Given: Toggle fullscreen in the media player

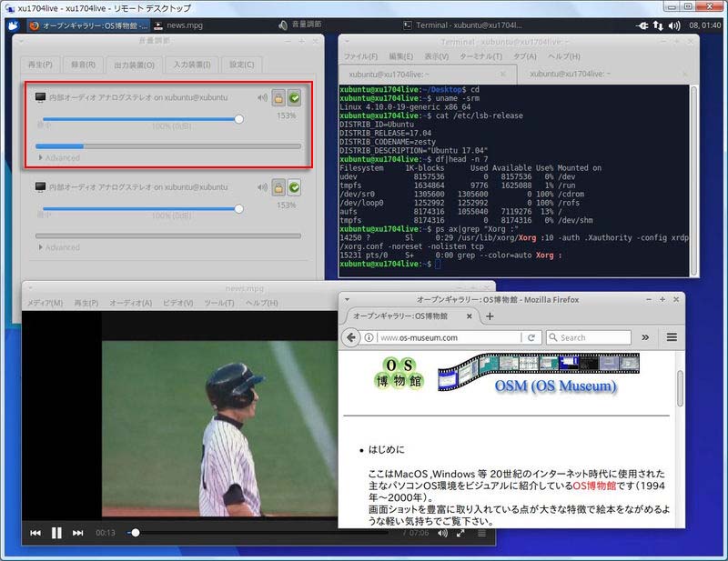Looking at the screenshot, I should coord(460,533).
